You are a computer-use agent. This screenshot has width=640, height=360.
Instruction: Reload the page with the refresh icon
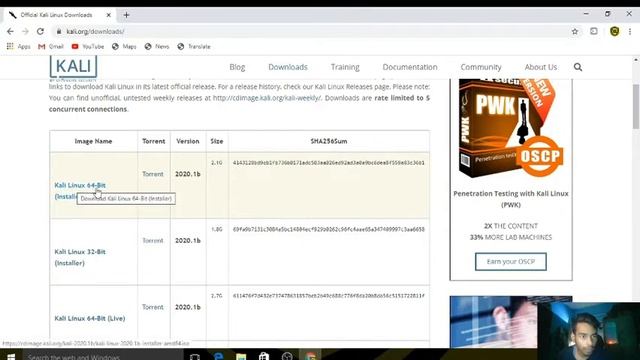click(40, 31)
